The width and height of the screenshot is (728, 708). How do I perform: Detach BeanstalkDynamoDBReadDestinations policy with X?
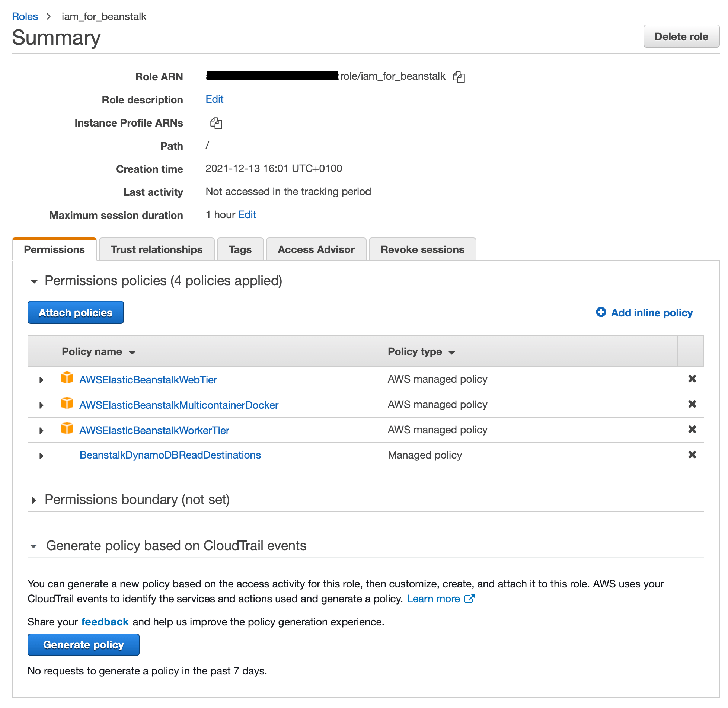point(692,455)
